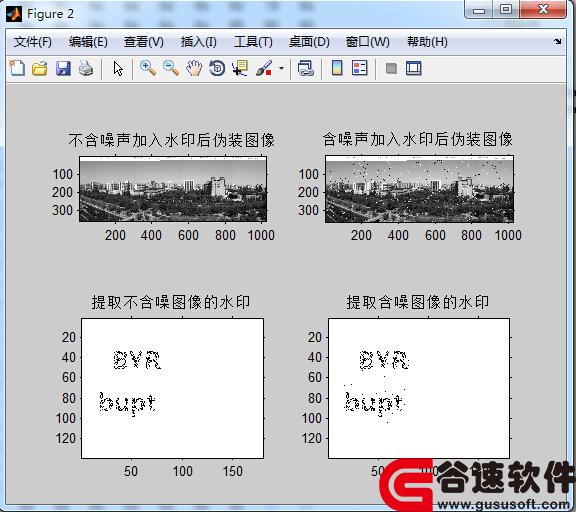The width and height of the screenshot is (576, 512).
Task: Click title 含噪声加入水印后伪装图像
Action: point(418,139)
